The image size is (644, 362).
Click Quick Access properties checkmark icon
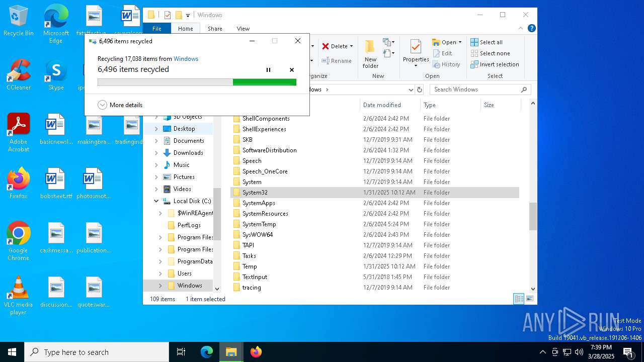tap(168, 15)
